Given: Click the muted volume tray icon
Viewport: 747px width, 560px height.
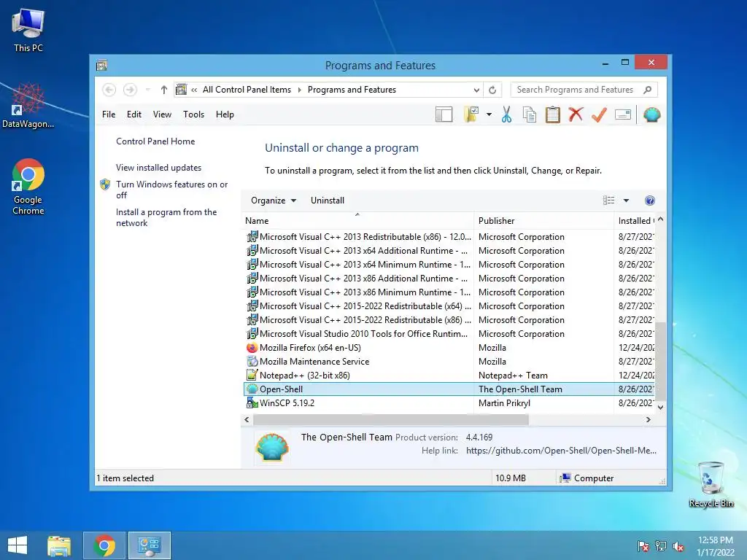Looking at the screenshot, I should point(678,546).
